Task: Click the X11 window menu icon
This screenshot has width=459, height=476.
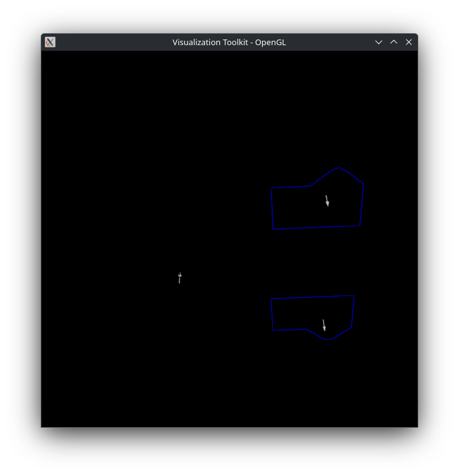Action: click(50, 42)
